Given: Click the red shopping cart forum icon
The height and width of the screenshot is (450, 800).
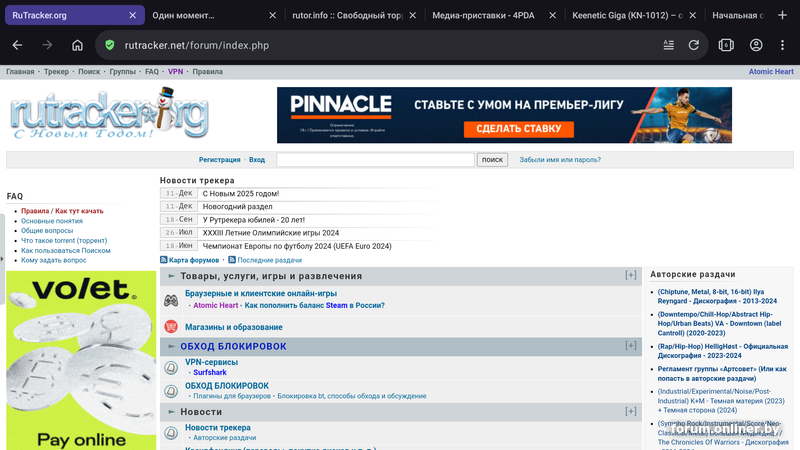Looking at the screenshot, I should (x=171, y=327).
